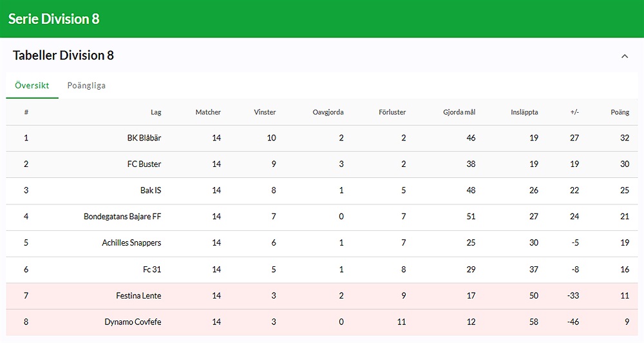Open Bondegatans Bajare FF team
The height and width of the screenshot is (343, 644).
point(122,217)
